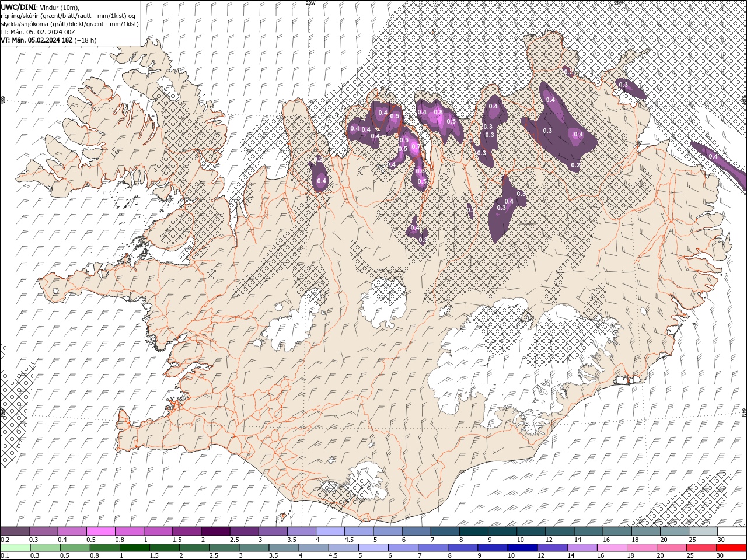This screenshot has width=747, height=560.
Task: Click the greyish-purple 0.2 swatch in snow legend
Action: (15, 531)
